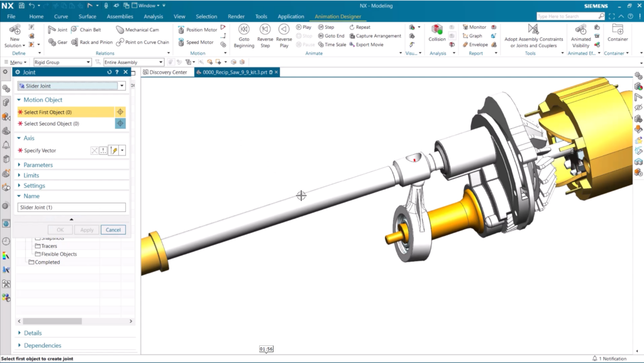Activate the Select First Object crosshair
This screenshot has height=363, width=644.
120,112
